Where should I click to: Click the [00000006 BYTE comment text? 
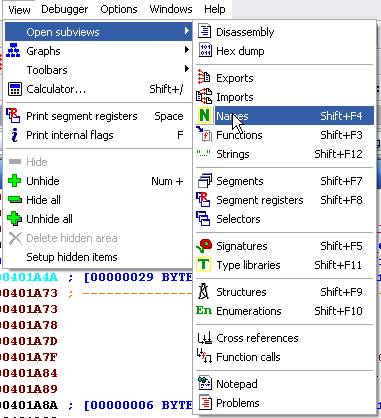pyautogui.click(x=138, y=405)
